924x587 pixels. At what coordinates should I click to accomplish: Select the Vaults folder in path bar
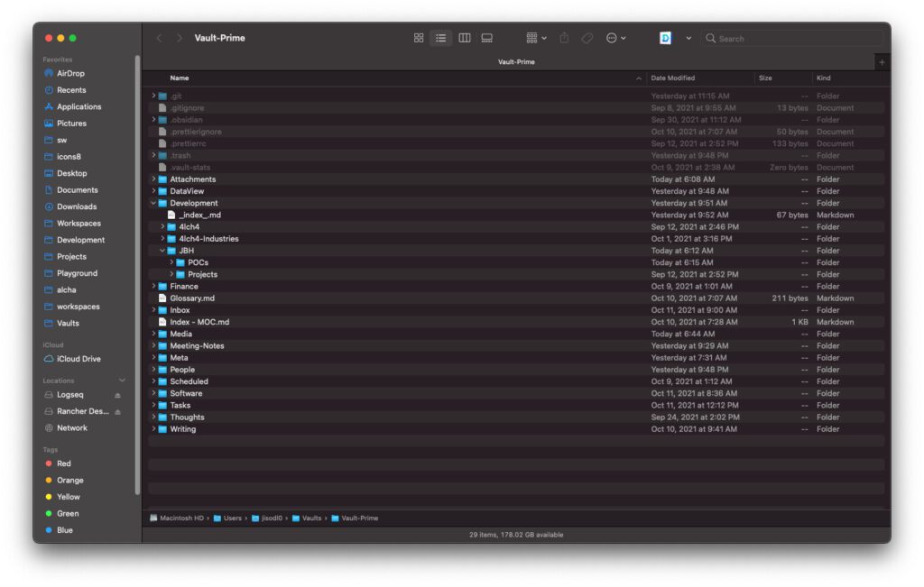[x=311, y=518]
